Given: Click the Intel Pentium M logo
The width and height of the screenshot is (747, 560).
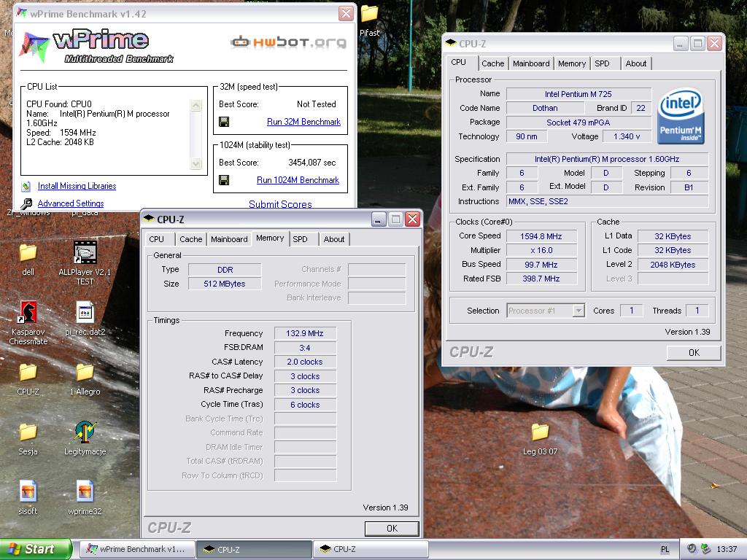Looking at the screenshot, I should pos(681,116).
